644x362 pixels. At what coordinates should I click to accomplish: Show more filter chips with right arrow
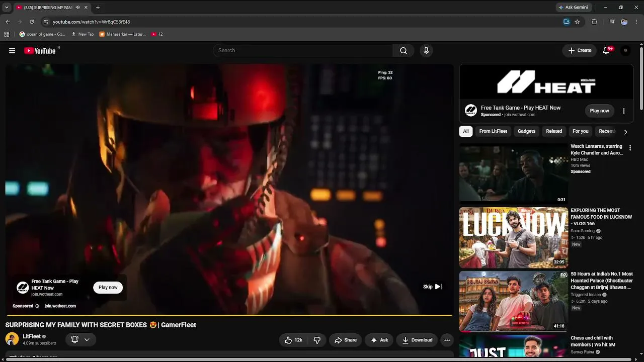point(625,132)
